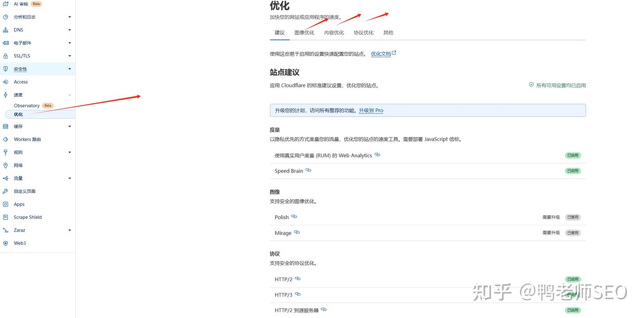Expand the 电子邮件 dropdown arrow
This screenshot has height=318, width=644.
69,43
